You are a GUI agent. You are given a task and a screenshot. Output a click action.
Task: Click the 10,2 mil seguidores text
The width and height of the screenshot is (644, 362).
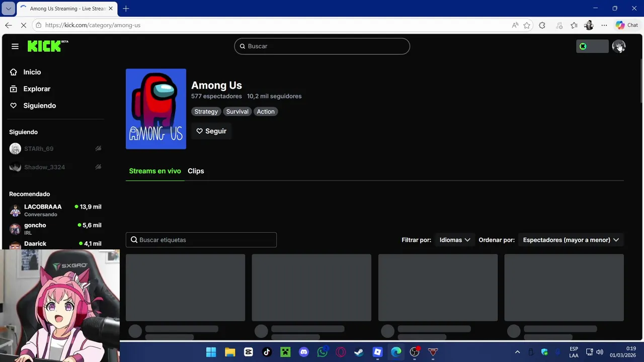tap(274, 96)
